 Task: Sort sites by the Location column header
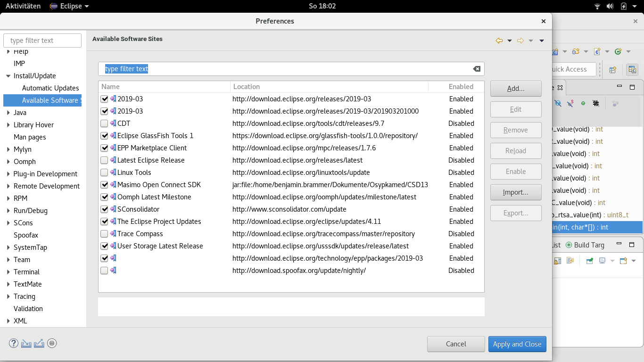click(x=329, y=87)
